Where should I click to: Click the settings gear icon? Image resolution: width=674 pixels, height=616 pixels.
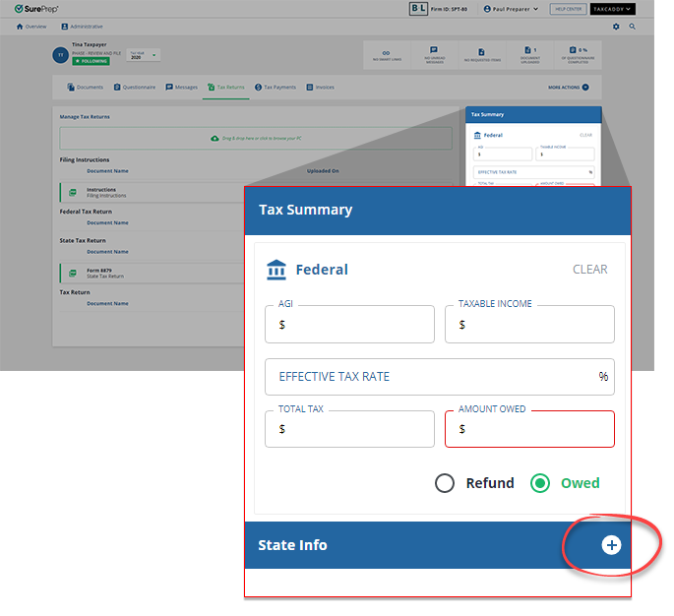click(616, 27)
